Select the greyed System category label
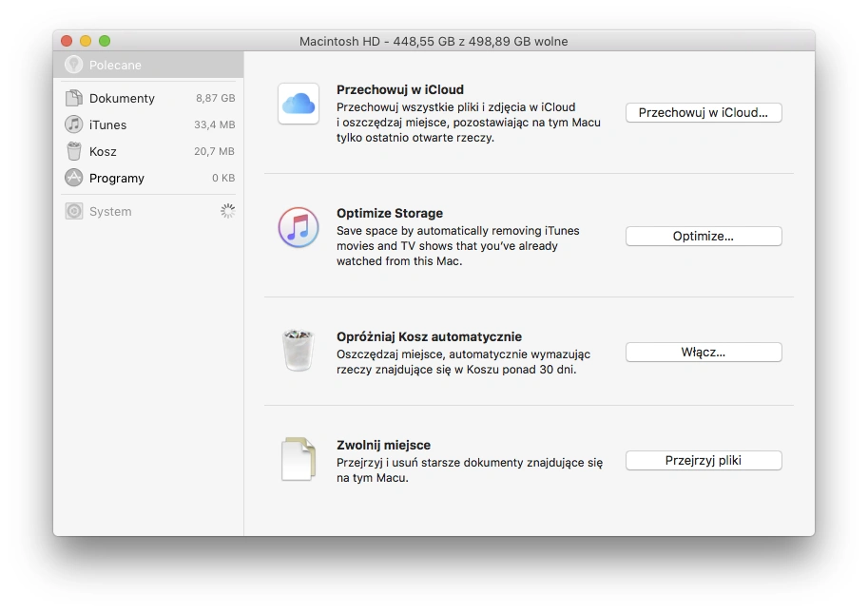The width and height of the screenshot is (868, 612). pyautogui.click(x=110, y=211)
